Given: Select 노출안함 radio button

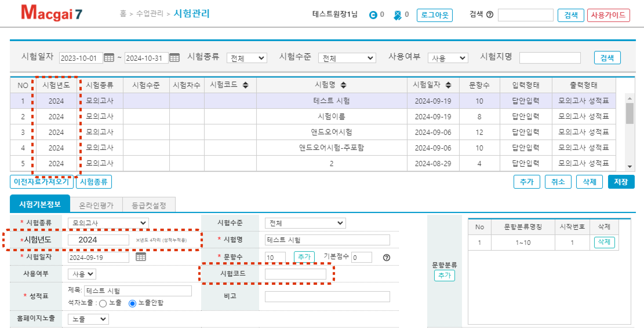Looking at the screenshot, I should pyautogui.click(x=132, y=303).
